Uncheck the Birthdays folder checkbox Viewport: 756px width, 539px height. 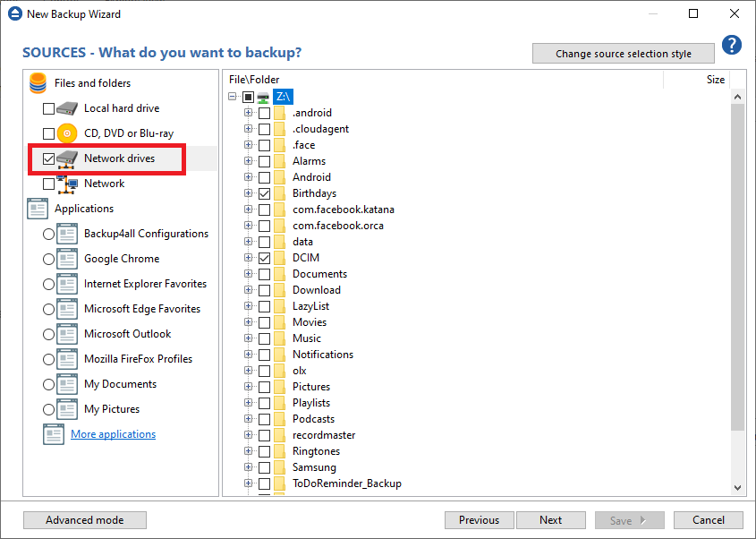click(264, 194)
